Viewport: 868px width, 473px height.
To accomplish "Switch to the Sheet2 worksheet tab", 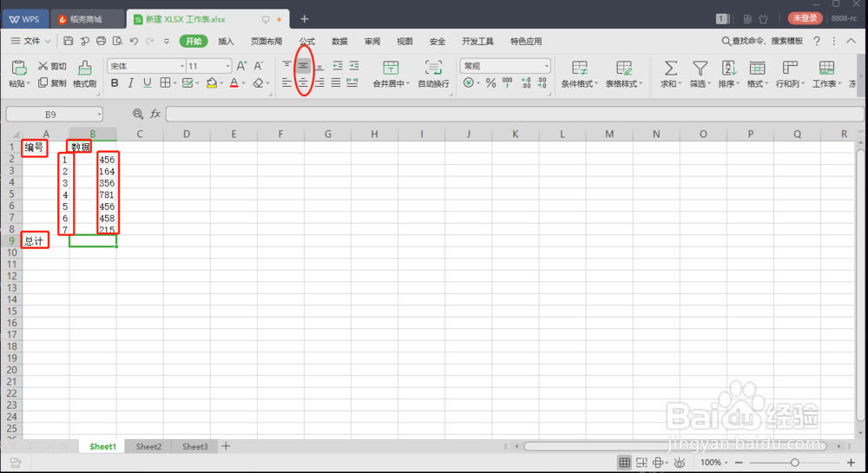I will pyautogui.click(x=149, y=446).
